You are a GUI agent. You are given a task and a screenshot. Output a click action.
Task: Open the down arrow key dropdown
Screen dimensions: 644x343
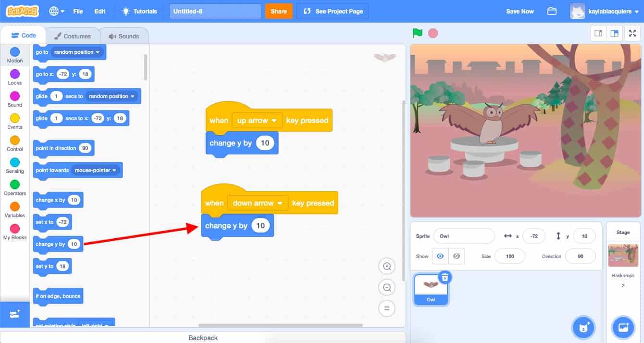click(258, 203)
